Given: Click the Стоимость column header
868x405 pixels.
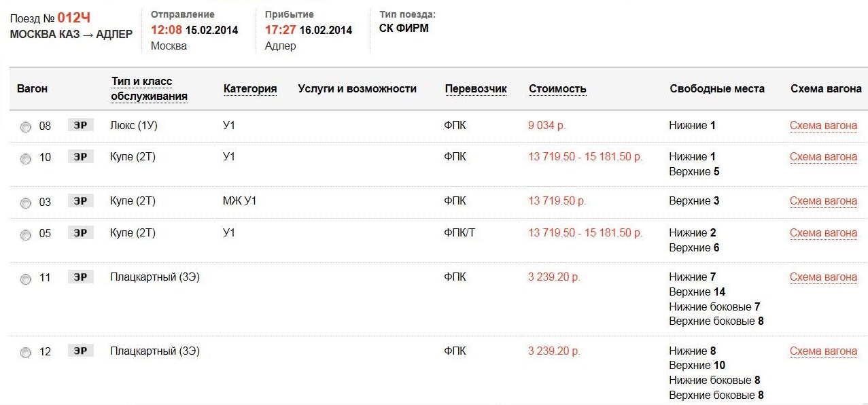Looking at the screenshot, I should coord(557,89).
